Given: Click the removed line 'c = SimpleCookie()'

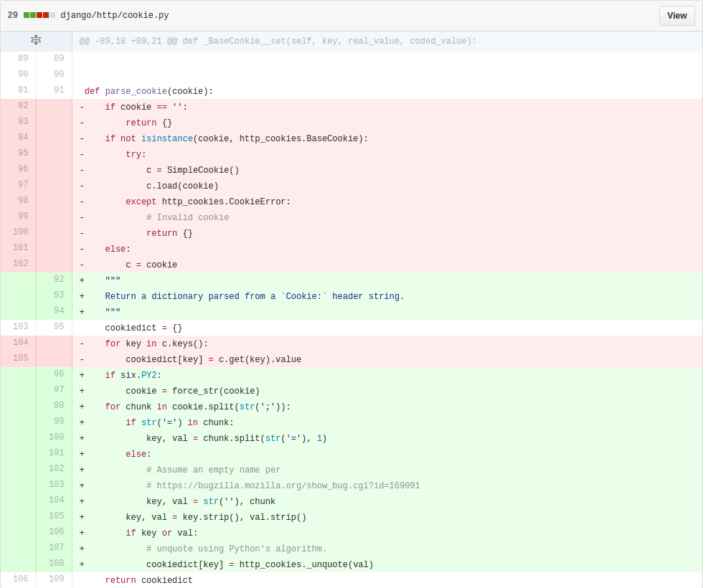Looking at the screenshot, I should (x=193, y=170).
